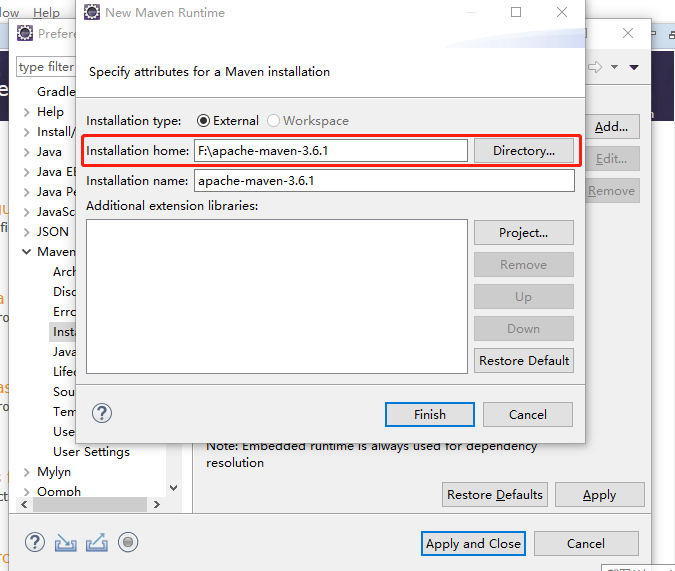
Task: Select the JSON tree item label
Action: [x=53, y=232]
